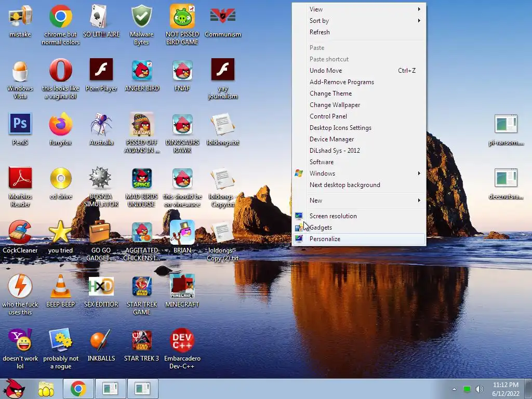Choose Next desktop background
The height and width of the screenshot is (399, 532).
click(359, 185)
